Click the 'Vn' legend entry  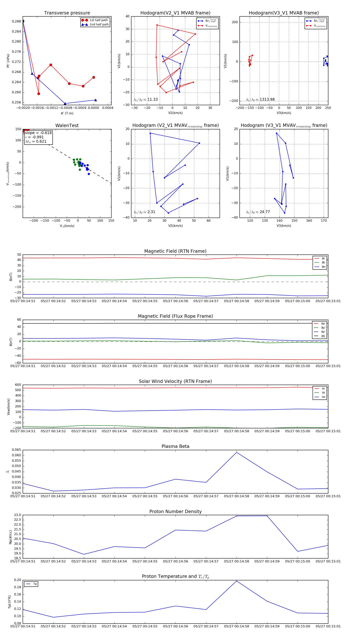(x=320, y=397)
